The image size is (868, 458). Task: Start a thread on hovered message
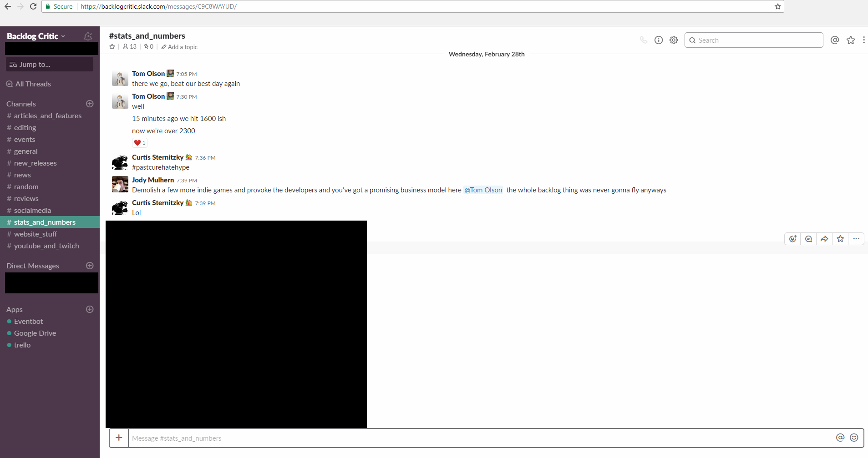pos(808,239)
